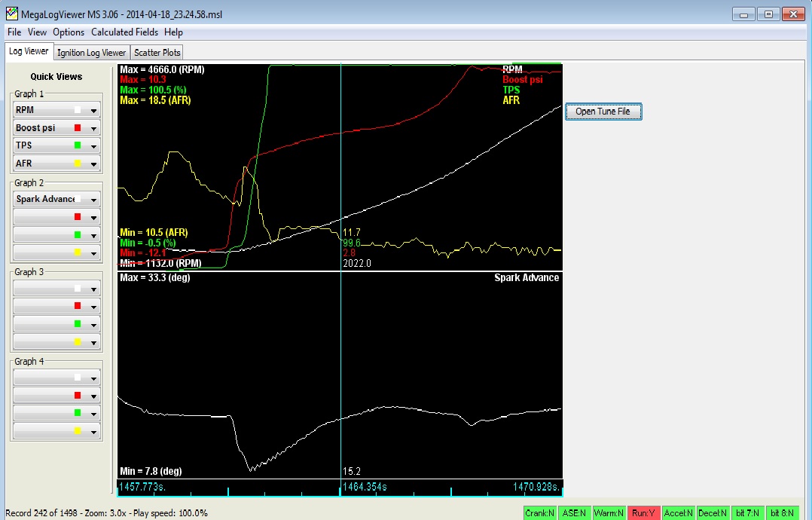
Task: Switch to the Log Viewer tab
Action: 29,51
